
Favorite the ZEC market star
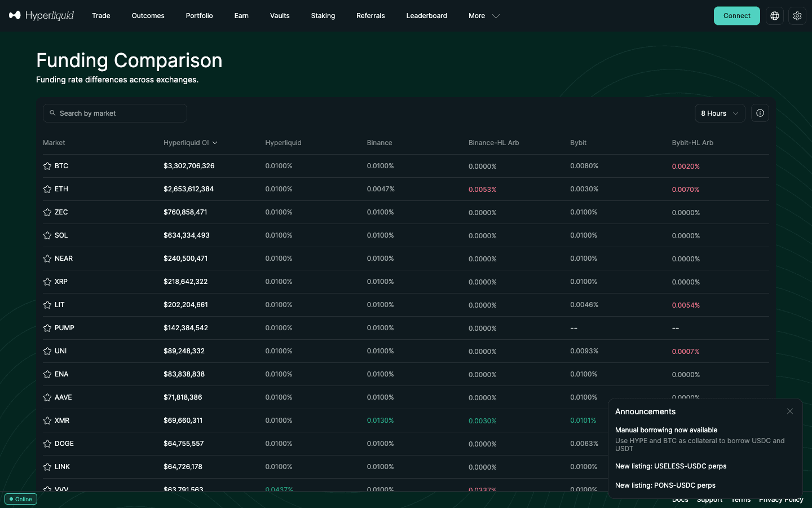click(x=47, y=212)
